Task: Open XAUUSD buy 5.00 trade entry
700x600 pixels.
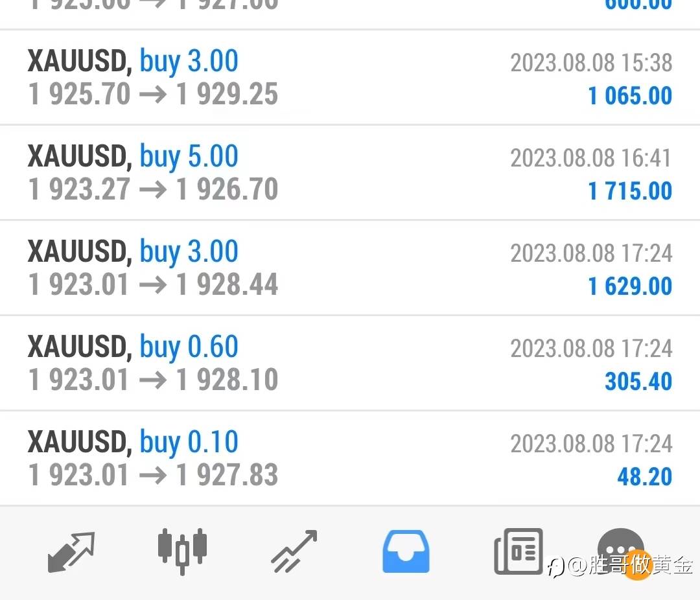Action: coord(350,173)
